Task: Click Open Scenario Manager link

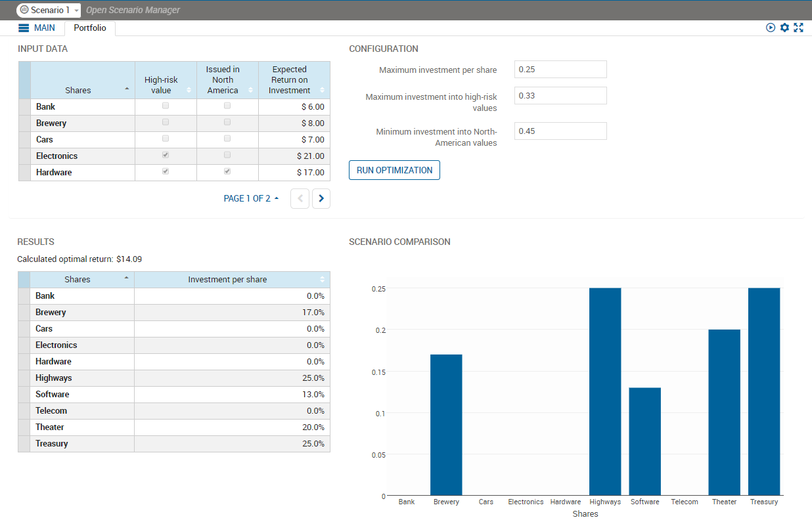Action: click(133, 11)
